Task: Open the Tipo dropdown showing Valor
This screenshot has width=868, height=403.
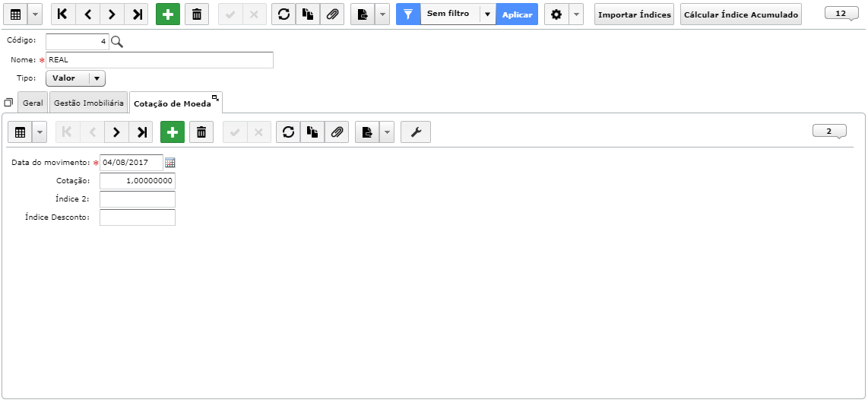Action: pos(75,78)
